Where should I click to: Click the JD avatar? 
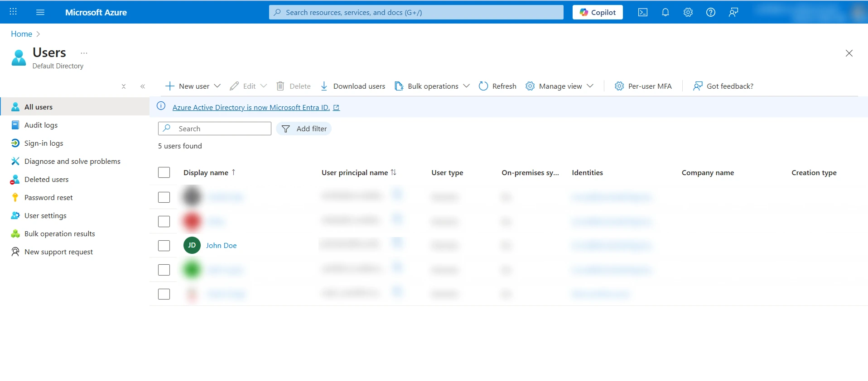tap(192, 245)
